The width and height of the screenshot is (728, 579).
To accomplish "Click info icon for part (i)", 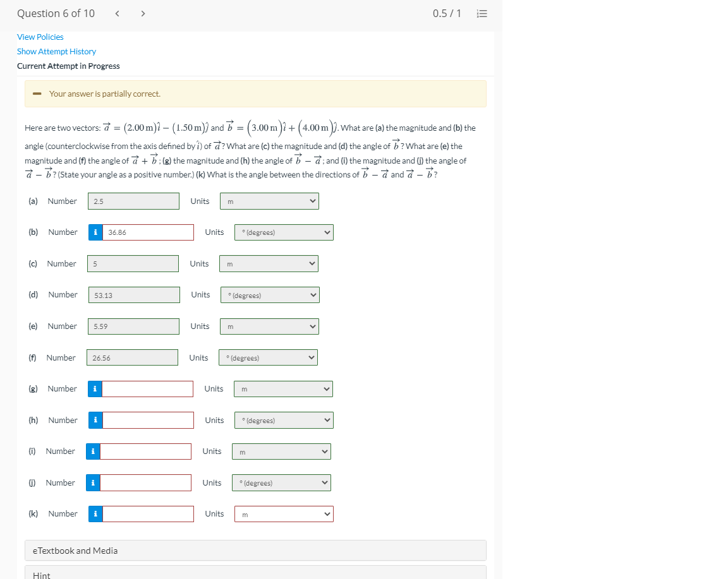I will (94, 451).
